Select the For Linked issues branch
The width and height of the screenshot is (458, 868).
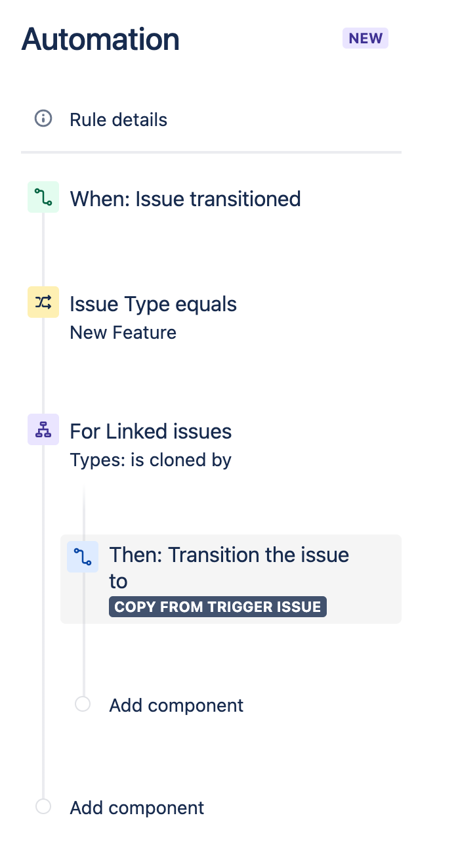[150, 431]
